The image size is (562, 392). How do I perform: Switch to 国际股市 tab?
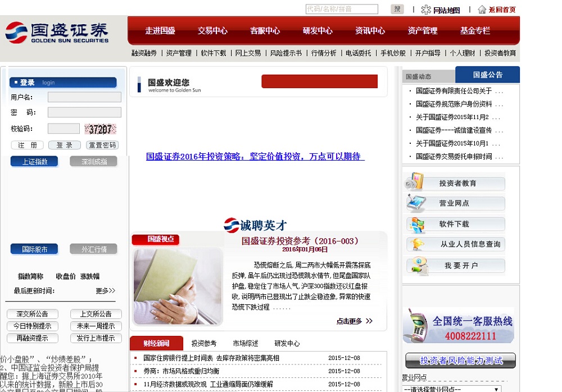[x=34, y=249]
